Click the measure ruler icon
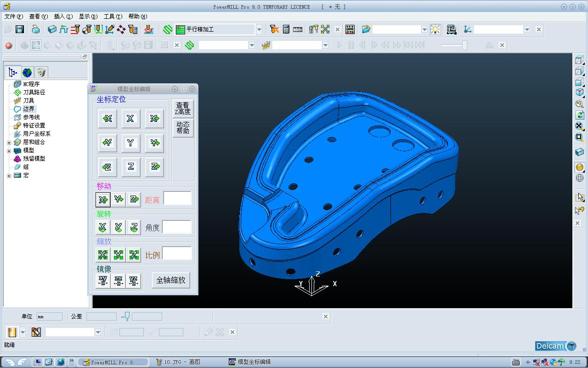The height and width of the screenshot is (368, 588). pos(298,29)
